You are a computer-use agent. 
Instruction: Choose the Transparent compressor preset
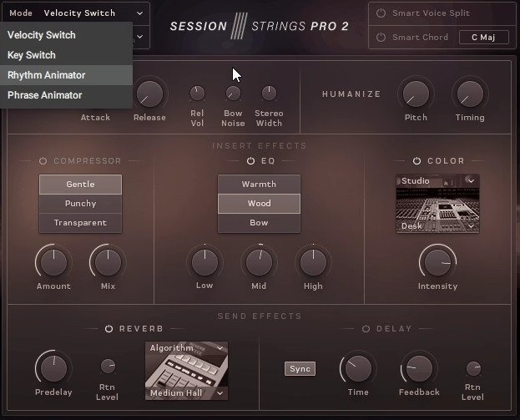click(x=81, y=223)
